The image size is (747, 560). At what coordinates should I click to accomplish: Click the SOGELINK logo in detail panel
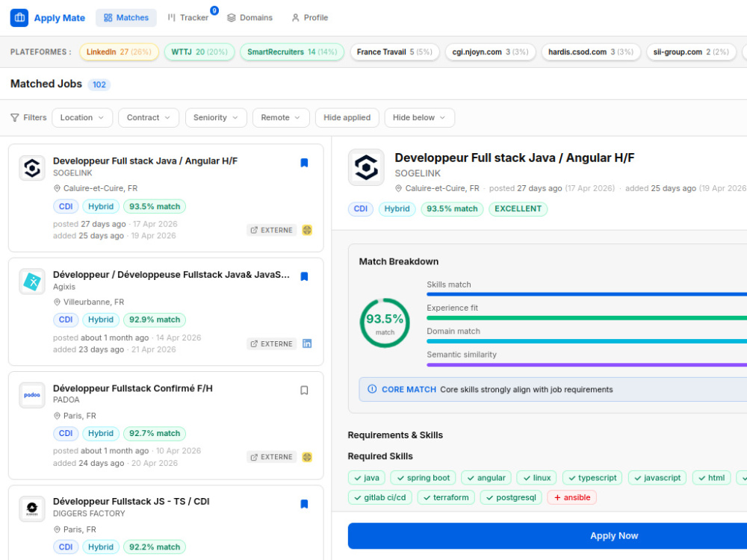coord(366,167)
